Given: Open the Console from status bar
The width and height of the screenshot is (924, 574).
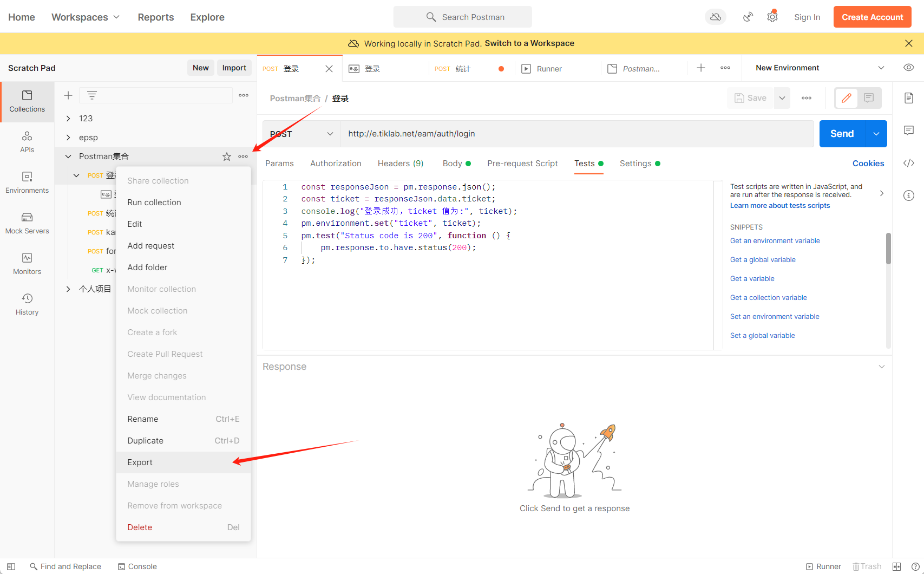Looking at the screenshot, I should (x=137, y=566).
